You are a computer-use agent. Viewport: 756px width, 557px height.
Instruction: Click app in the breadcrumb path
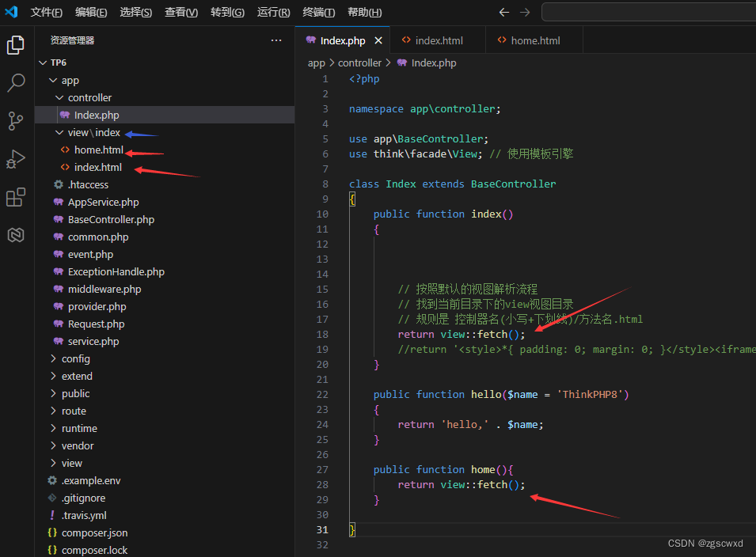tap(317, 63)
